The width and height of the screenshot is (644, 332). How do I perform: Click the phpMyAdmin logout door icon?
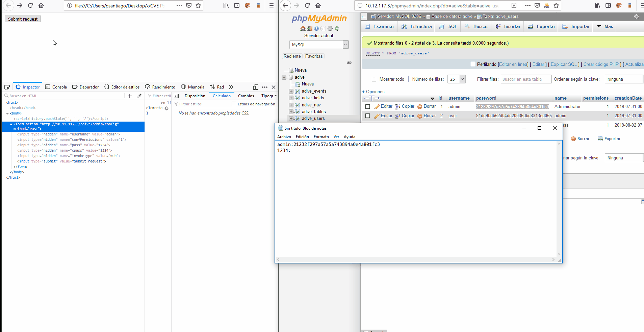tap(310, 29)
